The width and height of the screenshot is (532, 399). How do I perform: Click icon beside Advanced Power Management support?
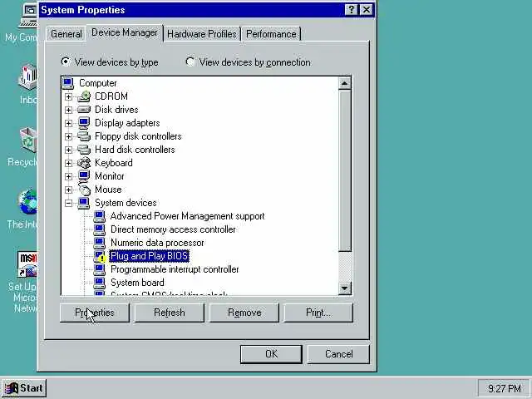100,216
